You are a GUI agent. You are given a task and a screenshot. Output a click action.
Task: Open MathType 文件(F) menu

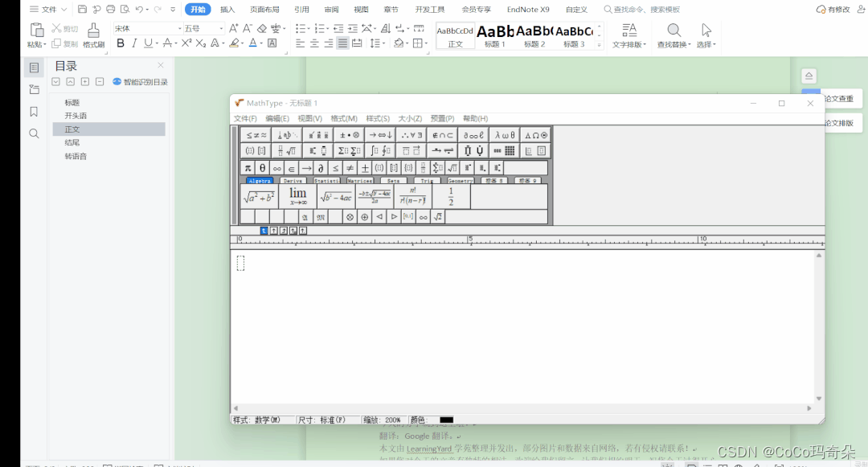245,118
